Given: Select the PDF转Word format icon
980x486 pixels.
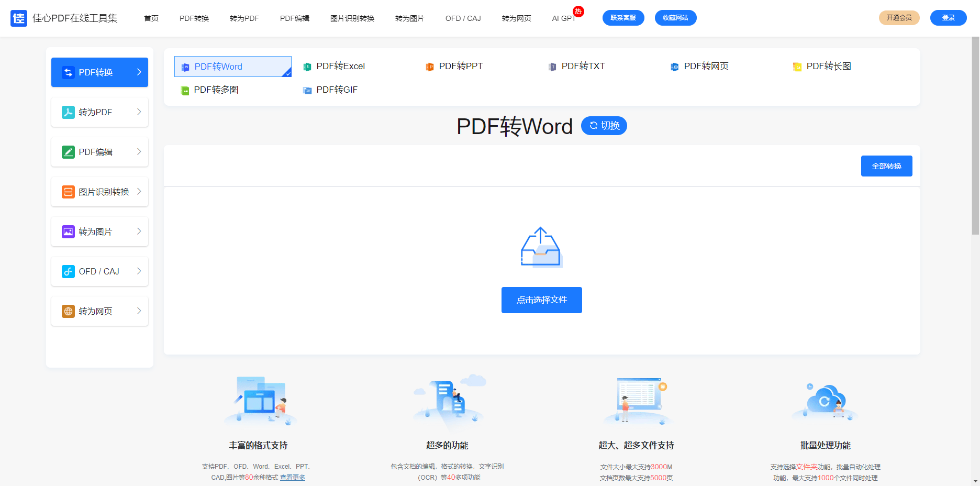Looking at the screenshot, I should pos(185,67).
